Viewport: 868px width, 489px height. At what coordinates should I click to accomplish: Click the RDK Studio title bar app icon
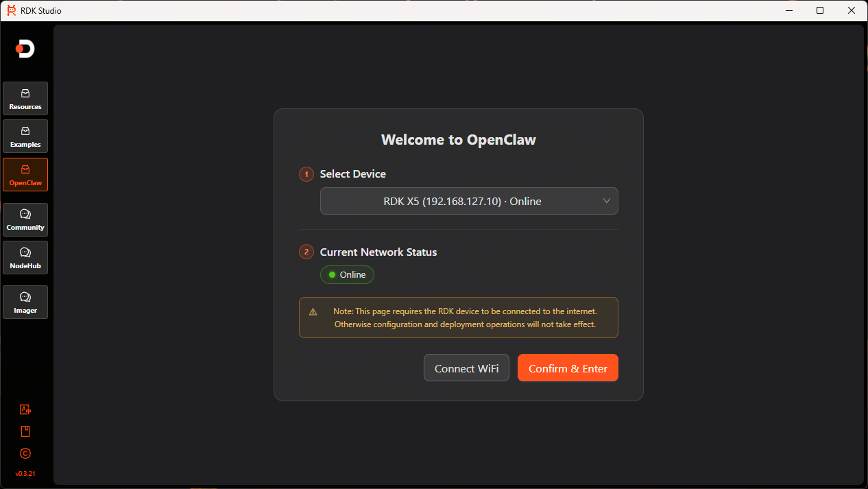point(12,10)
